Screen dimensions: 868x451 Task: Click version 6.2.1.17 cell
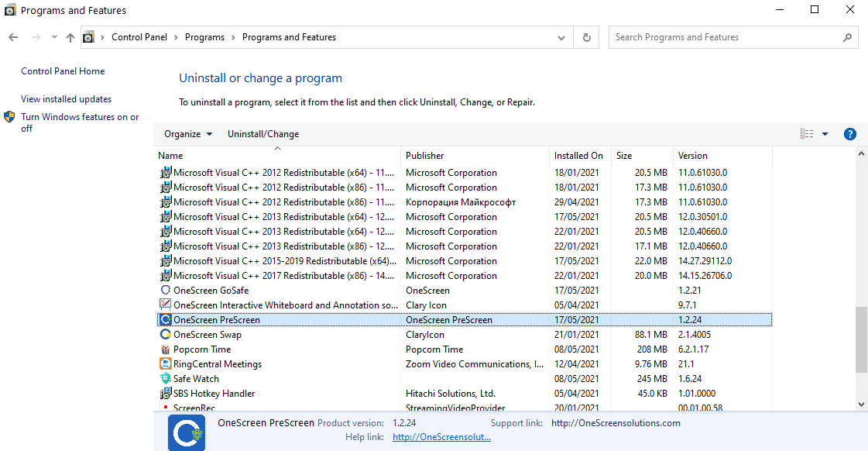pos(693,349)
